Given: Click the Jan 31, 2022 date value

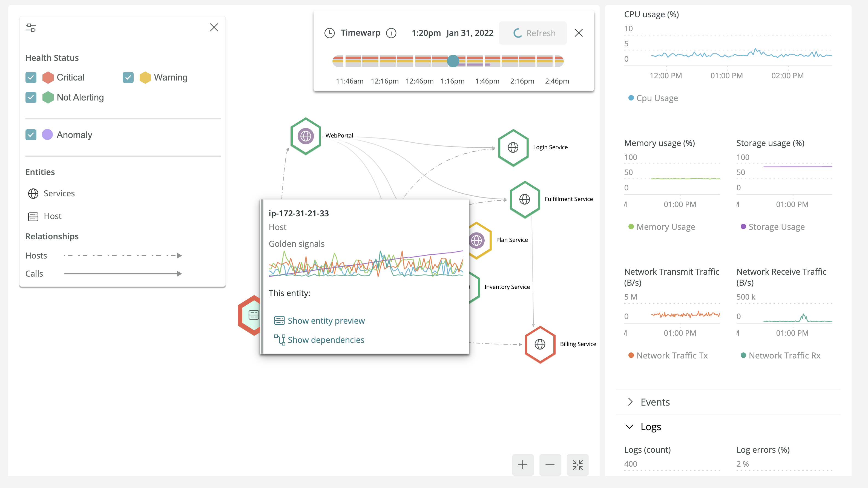Looking at the screenshot, I should [470, 33].
